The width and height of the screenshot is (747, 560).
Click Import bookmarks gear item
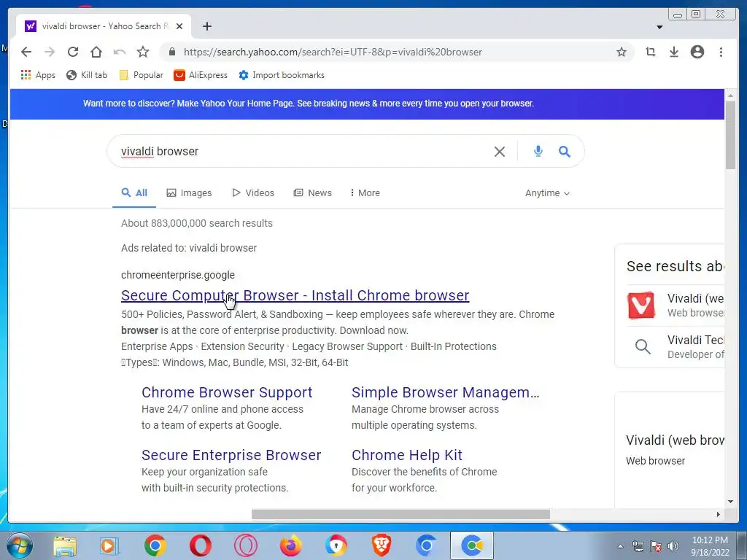[x=282, y=75]
